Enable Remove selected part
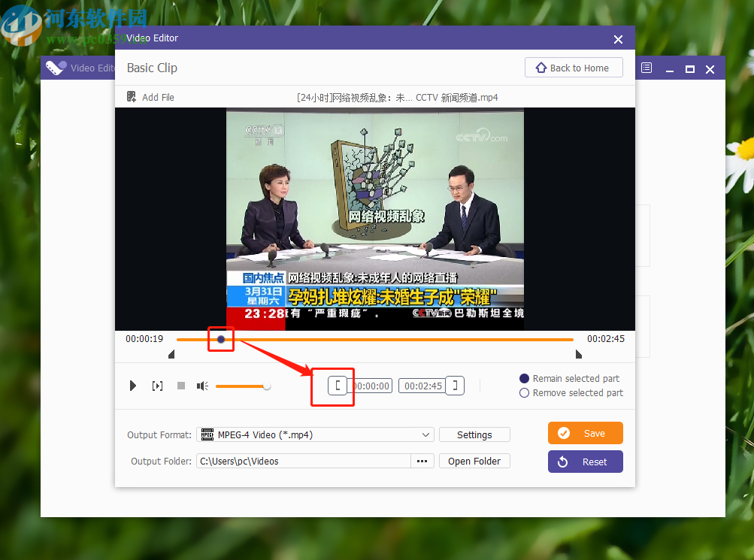 pos(524,392)
